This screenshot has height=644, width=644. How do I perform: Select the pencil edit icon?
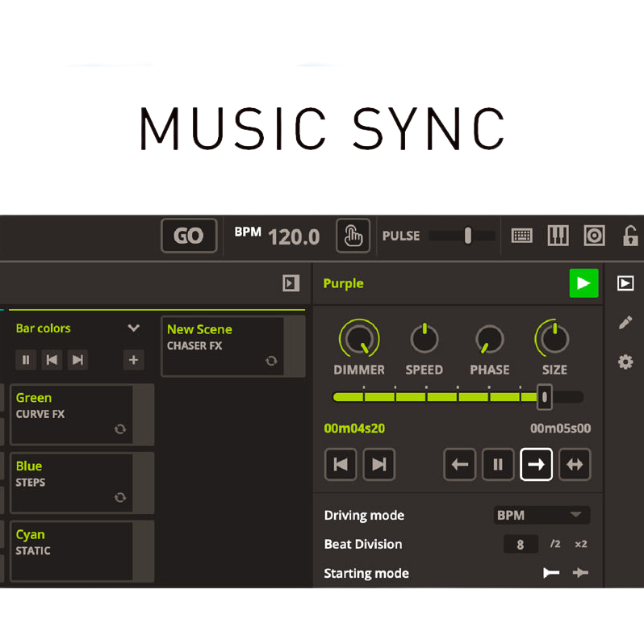[x=625, y=323]
